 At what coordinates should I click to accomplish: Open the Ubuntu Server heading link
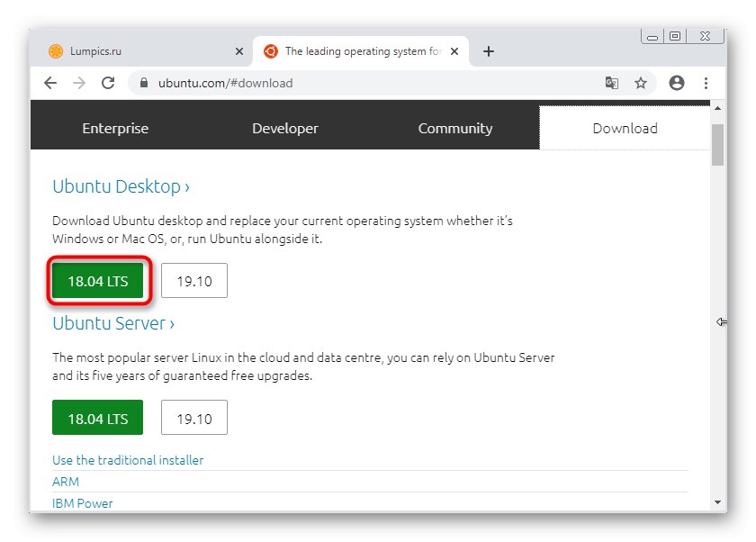[x=113, y=323]
